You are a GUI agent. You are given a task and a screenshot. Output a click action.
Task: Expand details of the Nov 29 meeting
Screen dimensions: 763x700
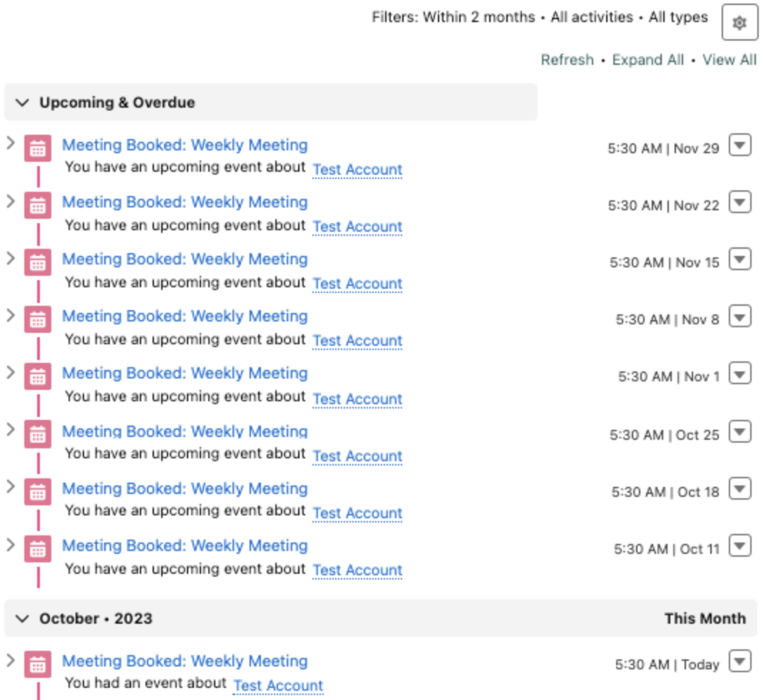[x=11, y=143]
